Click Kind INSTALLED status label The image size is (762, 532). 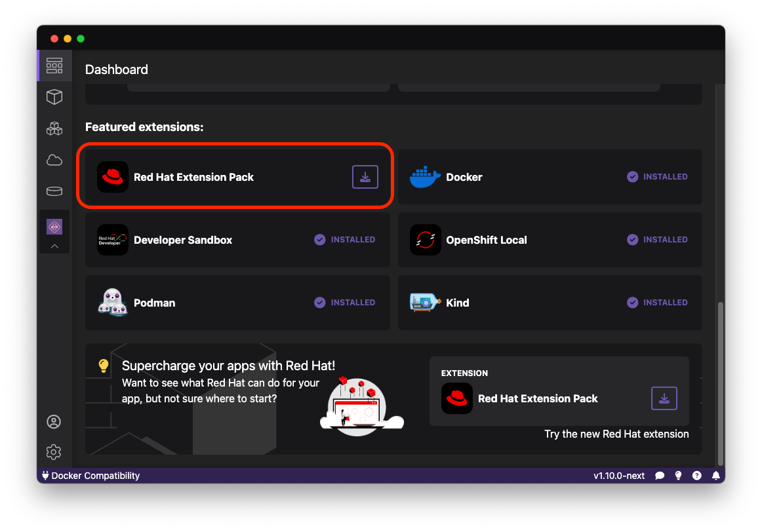pyautogui.click(x=666, y=303)
